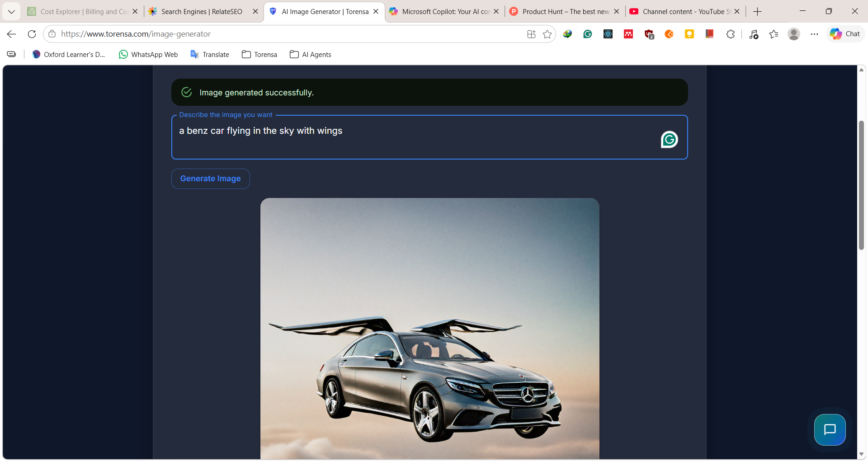The image size is (868, 461).
Task: Click the scrollbar up arrow
Action: point(862,70)
